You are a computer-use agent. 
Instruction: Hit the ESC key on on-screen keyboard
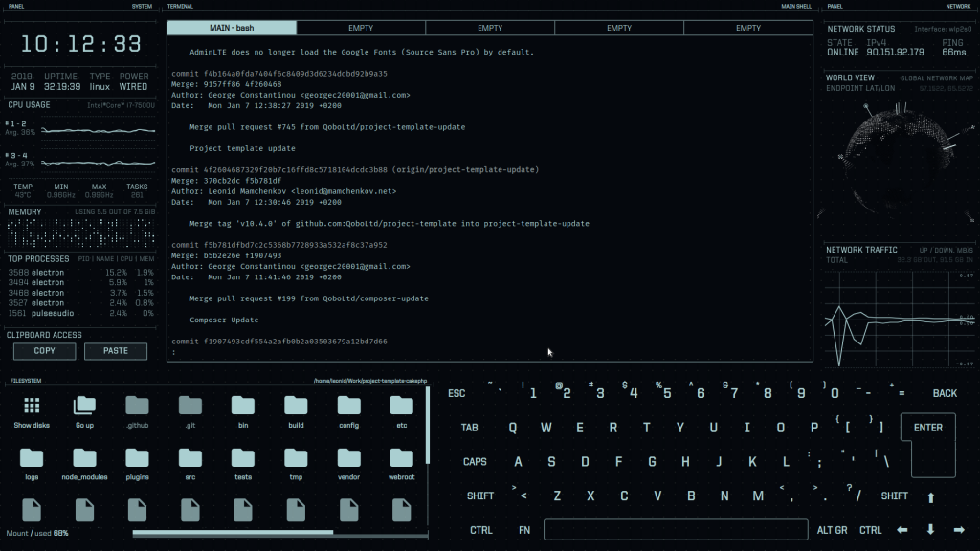click(x=457, y=393)
